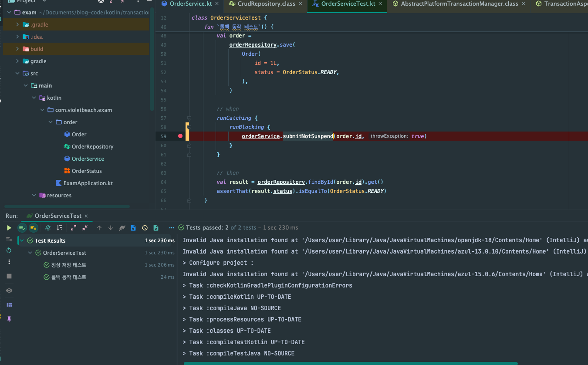Rerun tests with green play button
Image resolution: width=588 pixels, height=365 pixels.
[9, 228]
